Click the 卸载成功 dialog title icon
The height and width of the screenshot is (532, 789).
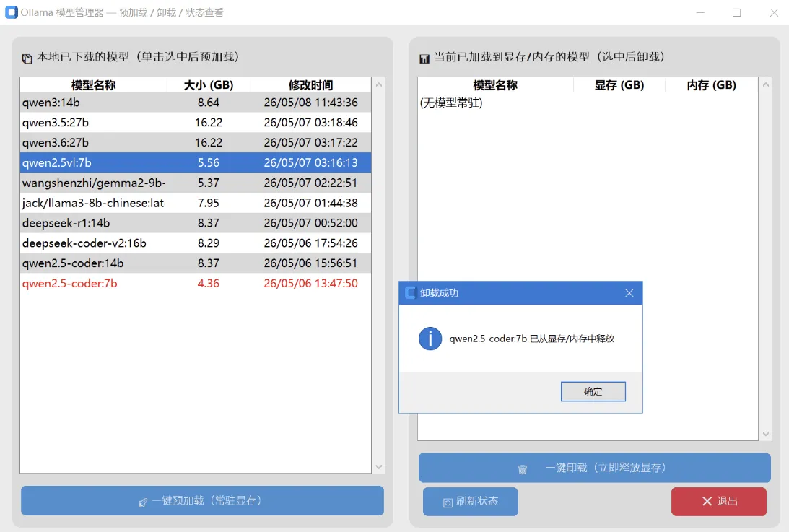coord(410,292)
